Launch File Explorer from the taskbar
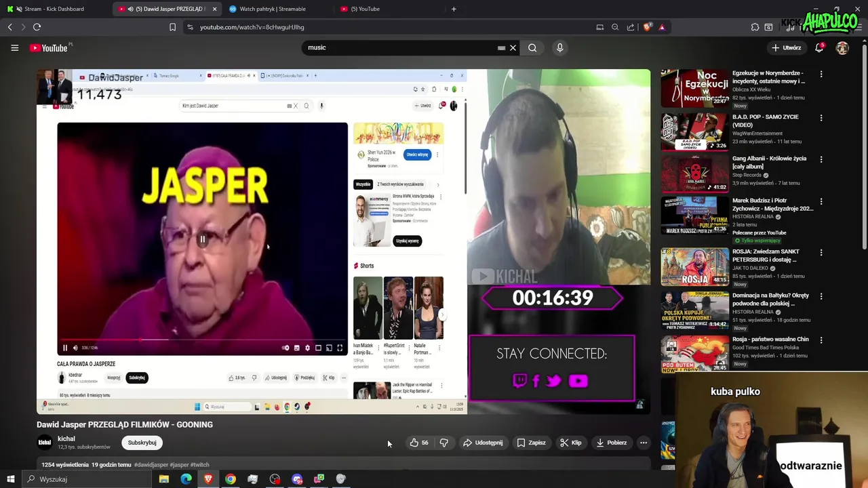This screenshot has height=488, width=868. pyautogui.click(x=164, y=479)
